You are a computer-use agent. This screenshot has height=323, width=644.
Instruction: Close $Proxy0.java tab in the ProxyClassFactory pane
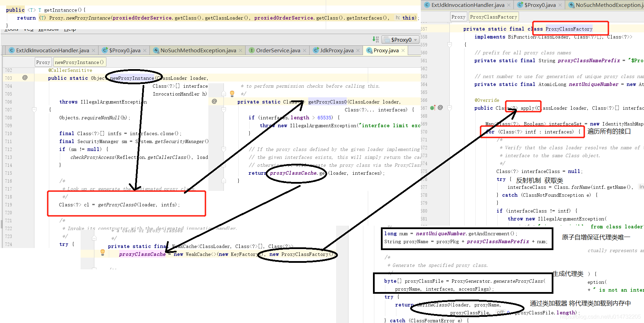[x=560, y=5]
